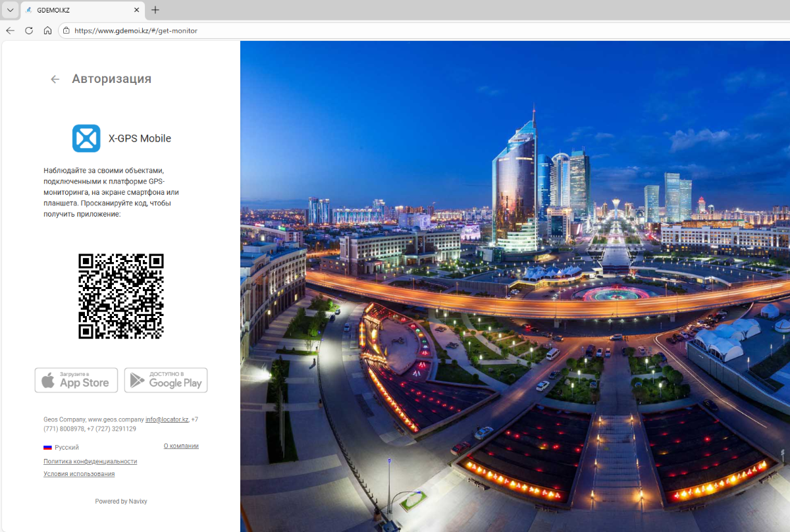790x532 pixels.
Task: Close the GDEMOI.KZ tab
Action: pos(137,11)
